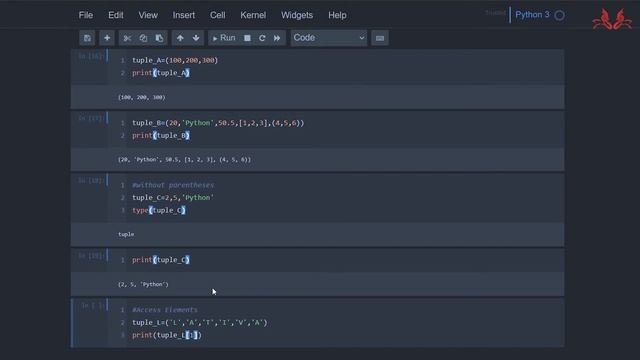Open the command palette keyboard icon
Viewport: 640px width, 360px height.
click(x=380, y=38)
